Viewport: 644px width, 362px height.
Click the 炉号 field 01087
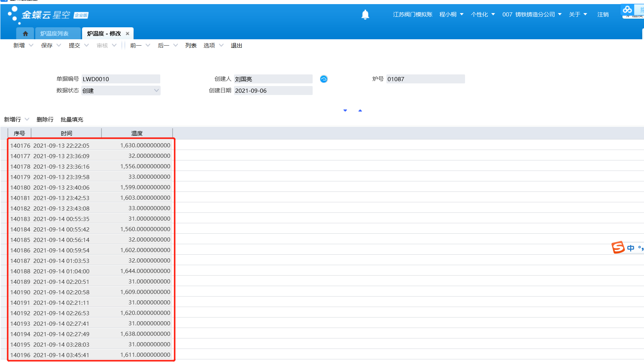click(426, 79)
